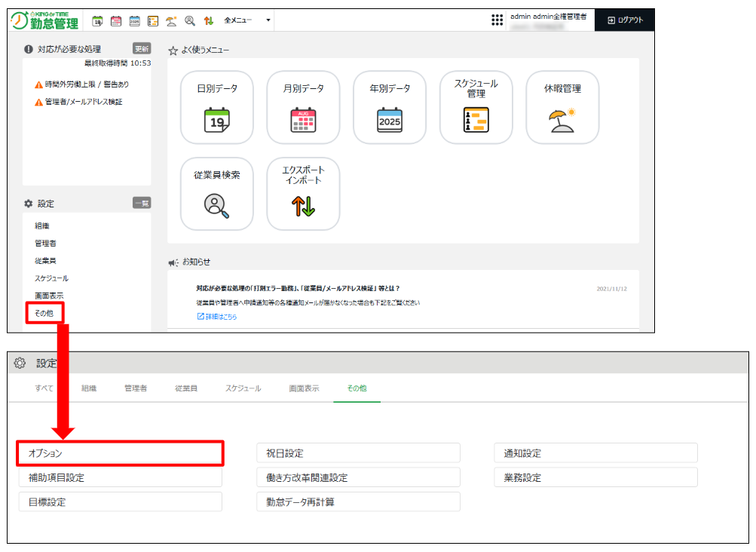756x552 pixels.
Task: Open the 月別データ tile
Action: tap(303, 107)
